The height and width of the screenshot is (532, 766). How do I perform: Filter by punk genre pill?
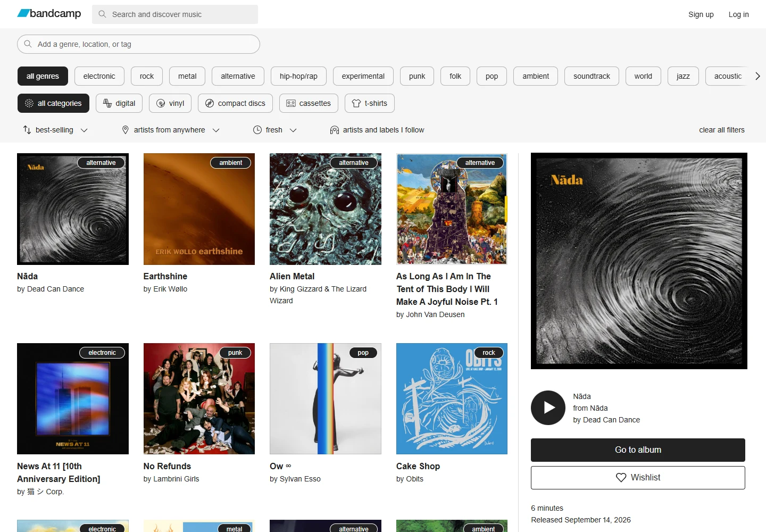click(x=417, y=76)
